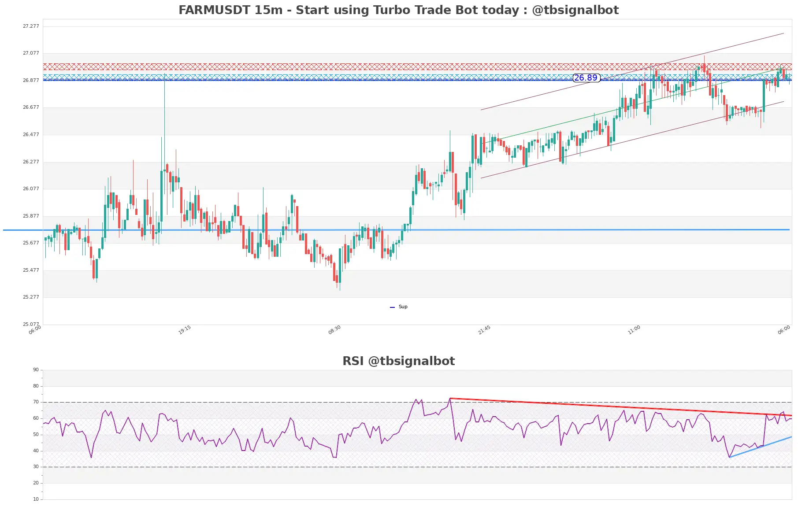Pick the RSI 20 axis label

point(36,483)
